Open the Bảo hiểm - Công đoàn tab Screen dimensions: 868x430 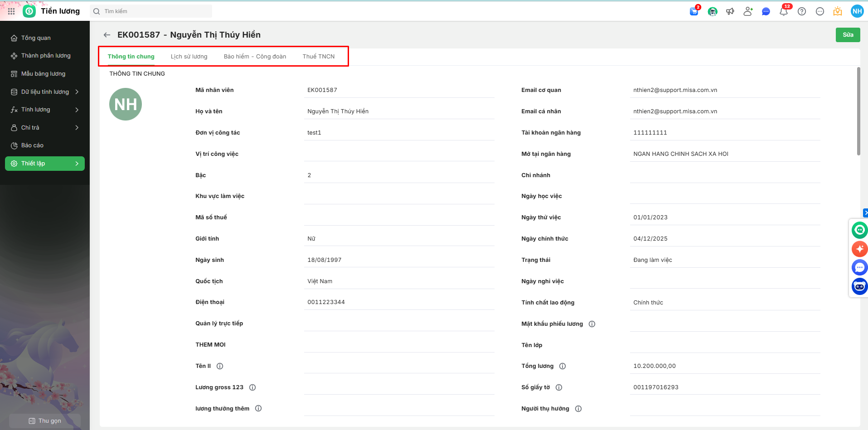pos(255,57)
